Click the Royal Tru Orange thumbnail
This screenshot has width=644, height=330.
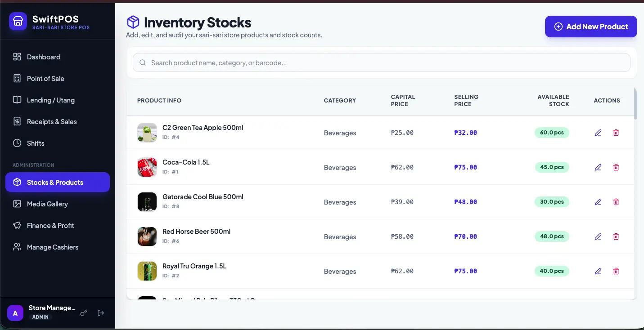point(147,271)
